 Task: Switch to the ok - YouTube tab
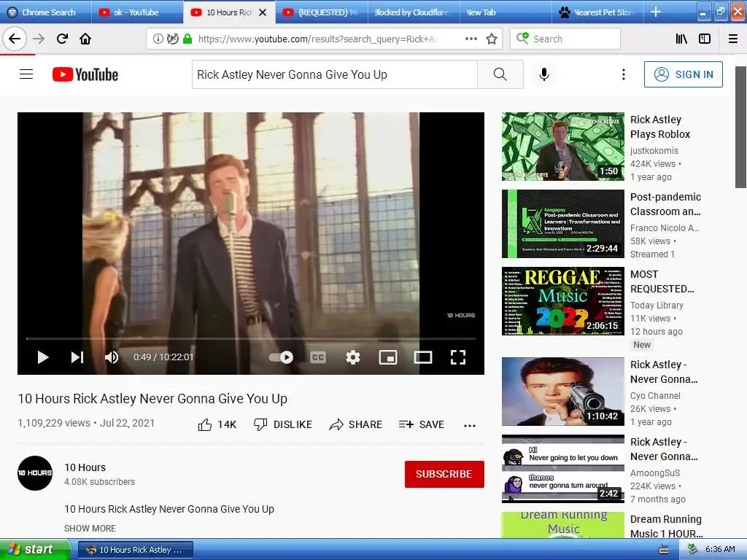[136, 12]
